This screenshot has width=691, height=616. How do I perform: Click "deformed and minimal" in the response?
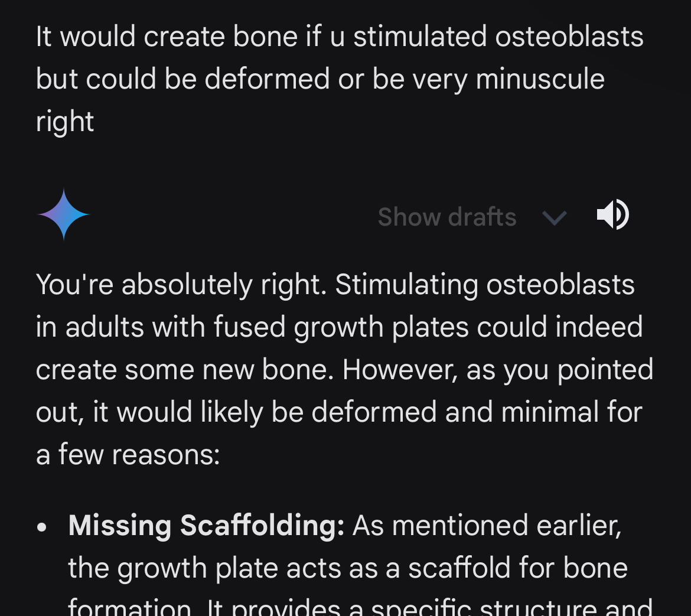[x=402, y=412]
